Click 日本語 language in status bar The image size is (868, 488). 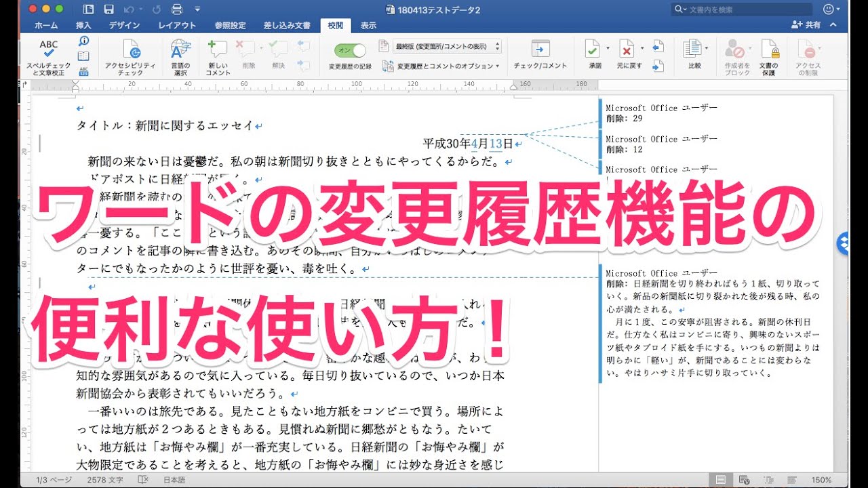(174, 480)
